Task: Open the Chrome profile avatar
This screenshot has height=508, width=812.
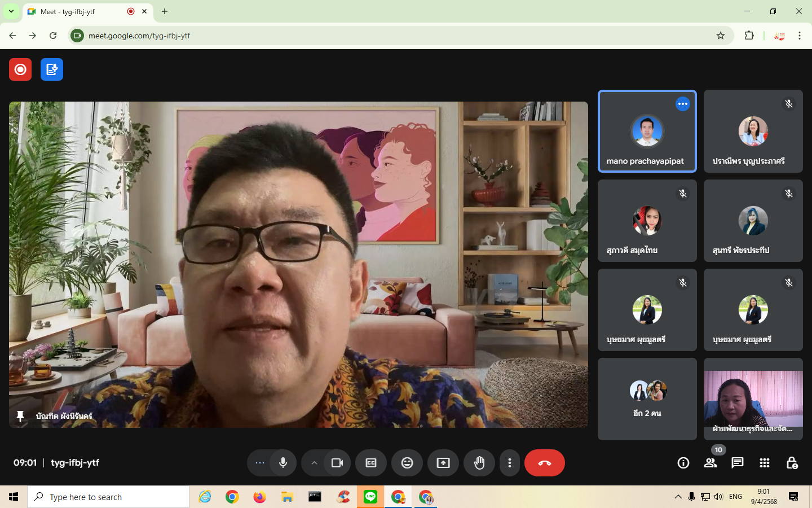Action: 779,36
